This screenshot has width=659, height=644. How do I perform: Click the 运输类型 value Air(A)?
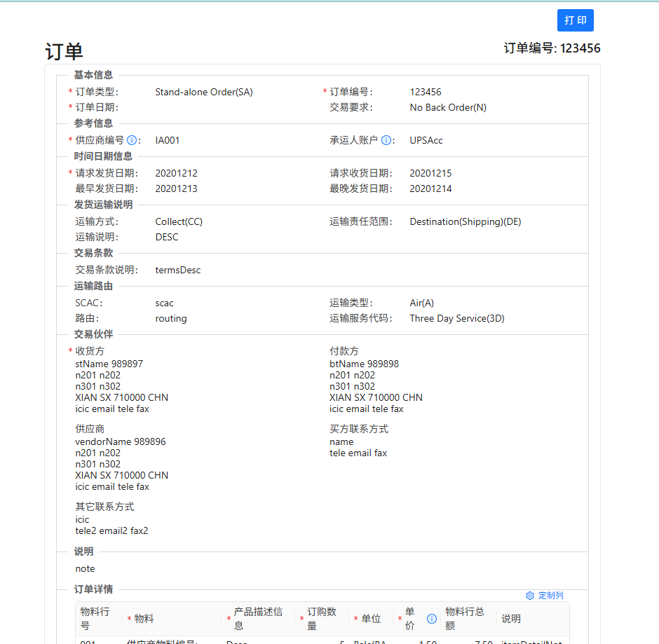coord(422,303)
